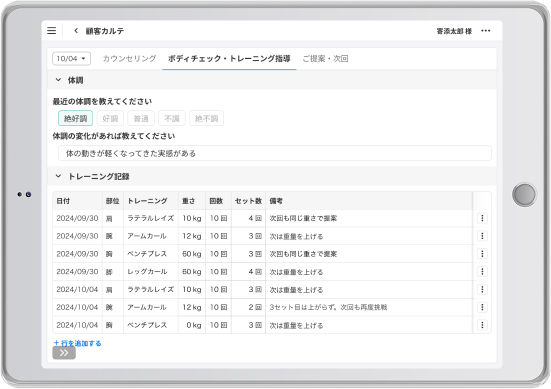Click the double-arrow expand button
Screen dimensions: 551x389
(x=64, y=353)
